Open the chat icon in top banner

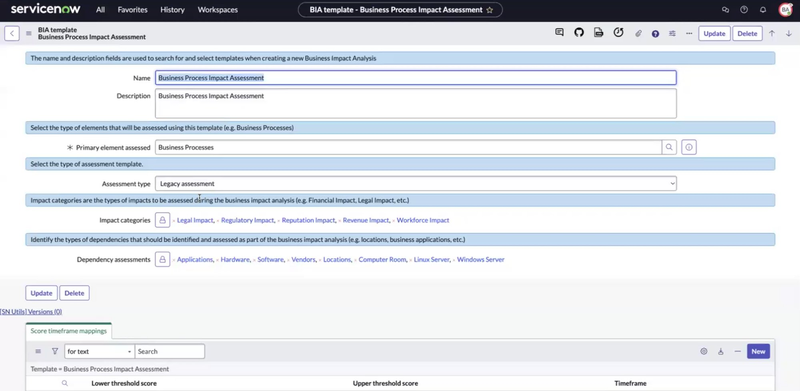(x=726, y=10)
